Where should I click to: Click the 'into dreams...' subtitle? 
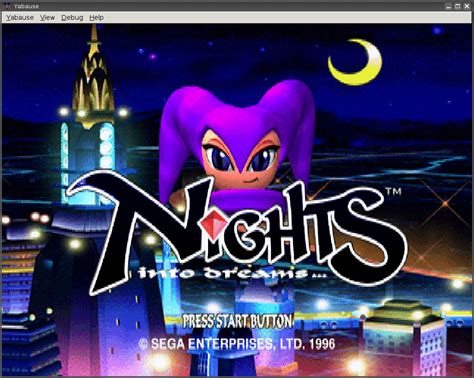(231, 273)
